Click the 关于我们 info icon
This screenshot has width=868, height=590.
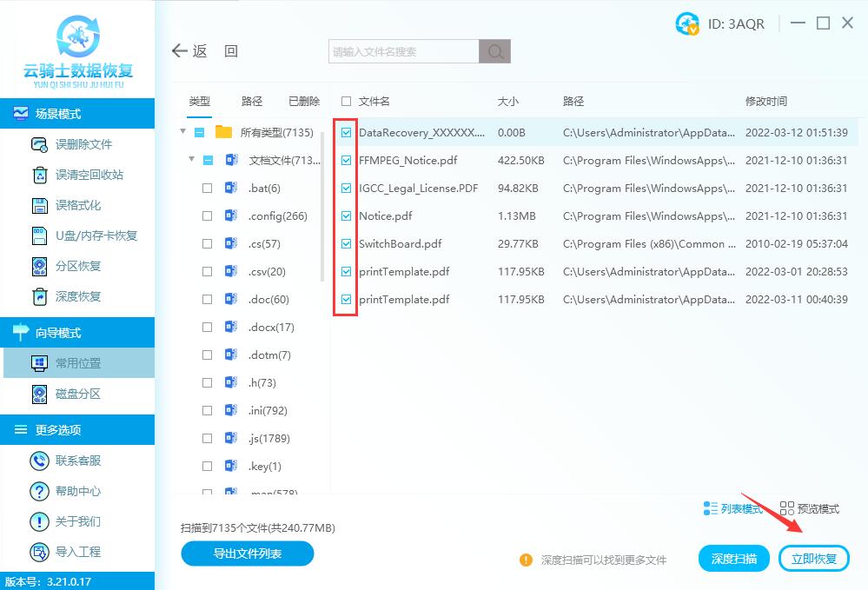click(39, 521)
